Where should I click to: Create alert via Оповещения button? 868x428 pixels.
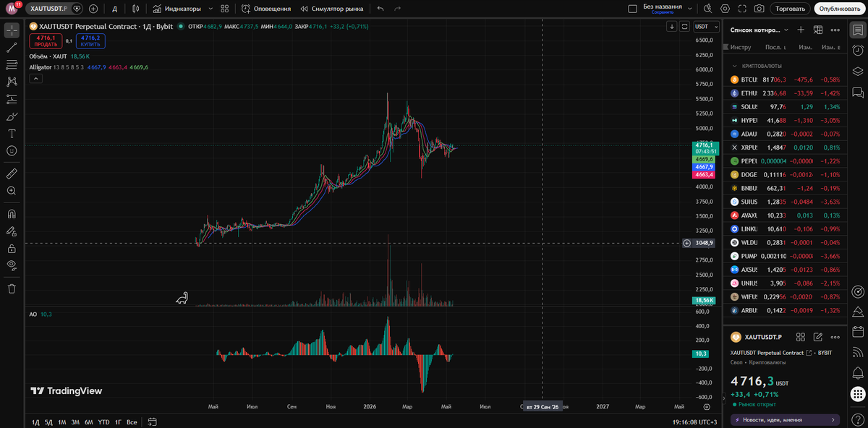(x=266, y=9)
